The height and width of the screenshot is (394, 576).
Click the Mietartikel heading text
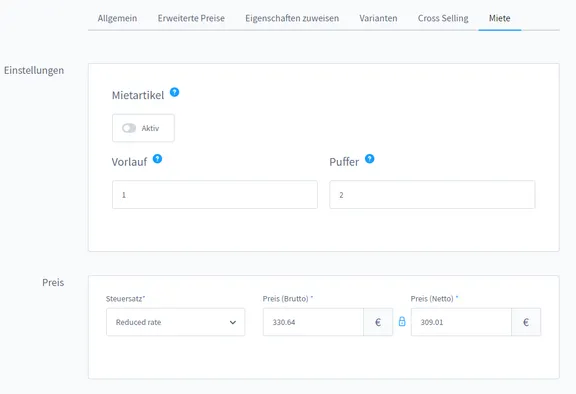(x=138, y=95)
